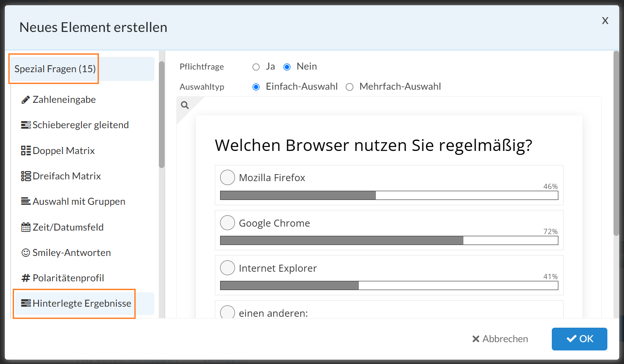Image resolution: width=624 pixels, height=364 pixels.
Task: Click the smiley face icon beside Smiley-Antworten
Action: click(26, 252)
